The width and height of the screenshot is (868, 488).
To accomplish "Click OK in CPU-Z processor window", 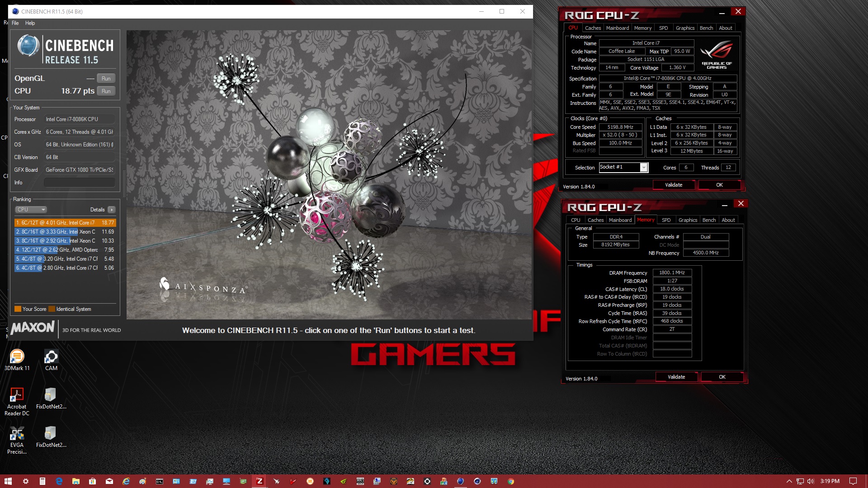I will click(x=719, y=185).
